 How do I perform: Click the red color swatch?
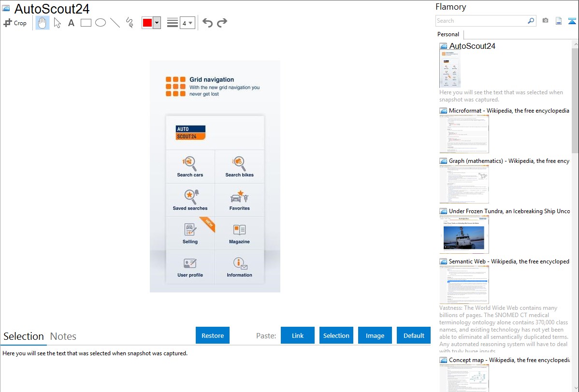(x=147, y=23)
